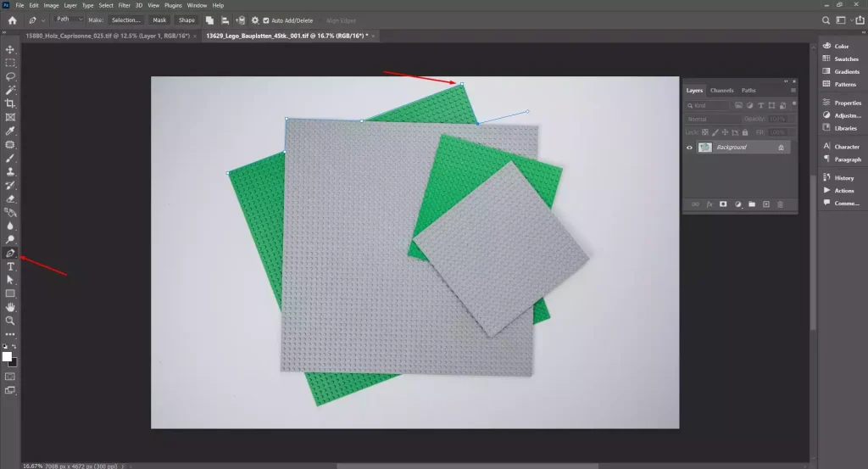This screenshot has height=469, width=868.
Task: Open the File menu
Action: (19, 5)
